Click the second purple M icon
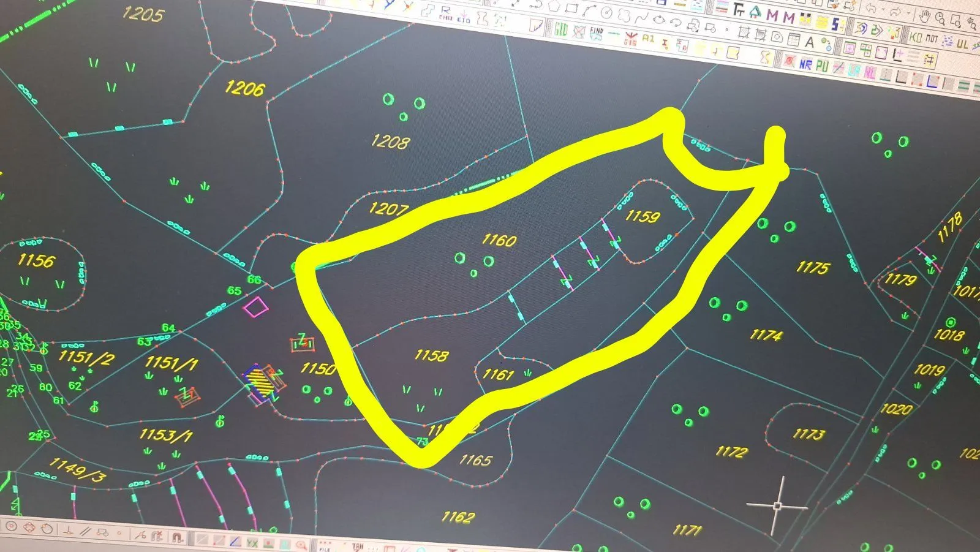Viewport: 980px width, 552px height. tap(789, 18)
